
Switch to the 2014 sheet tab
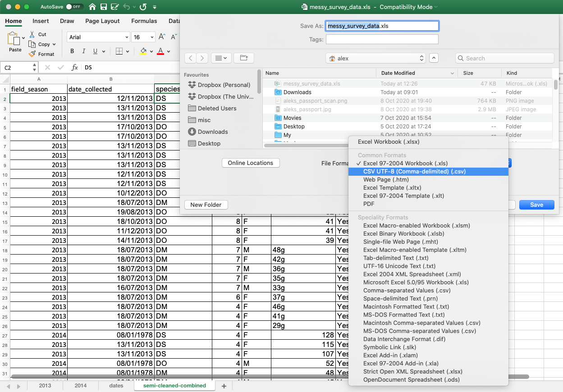pos(81,386)
